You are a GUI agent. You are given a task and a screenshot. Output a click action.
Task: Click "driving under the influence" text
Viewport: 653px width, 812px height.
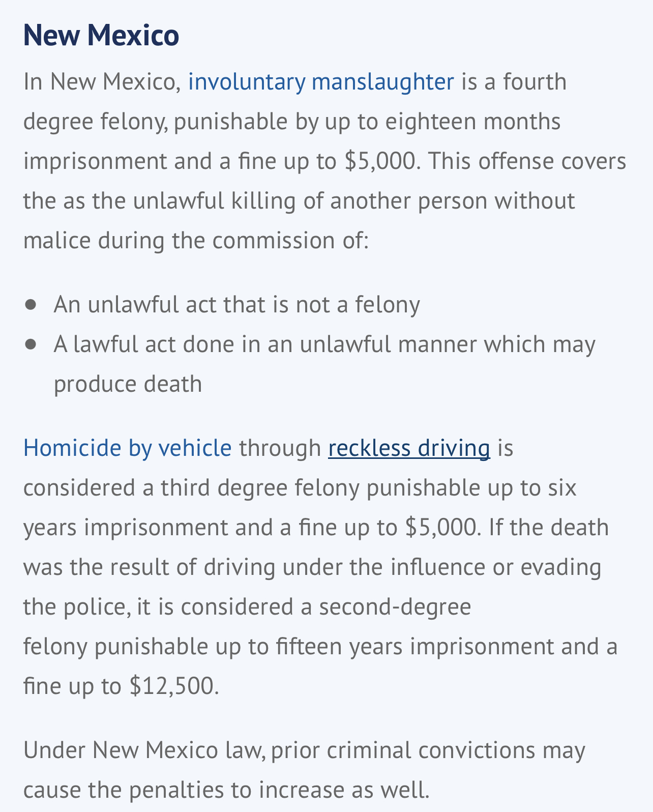pos(345,567)
